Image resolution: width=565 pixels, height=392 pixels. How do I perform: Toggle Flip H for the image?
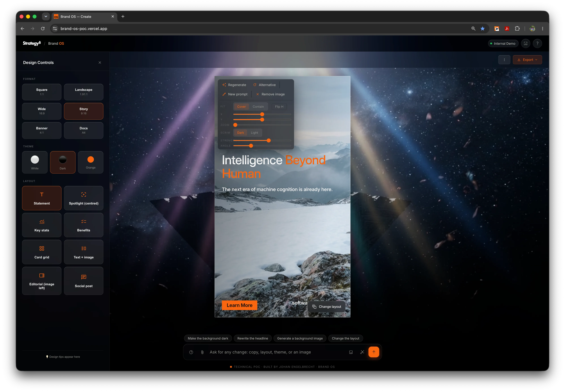tap(279, 107)
